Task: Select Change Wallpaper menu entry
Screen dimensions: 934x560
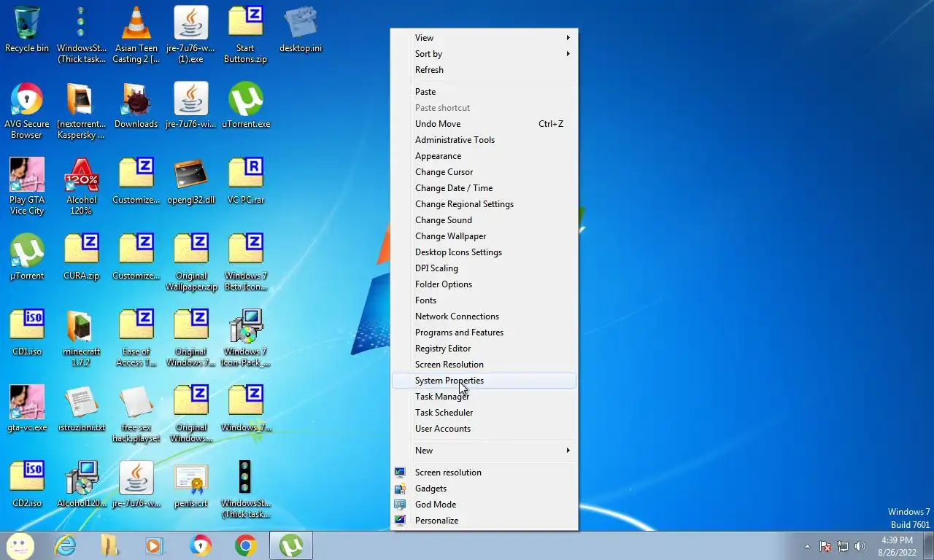Action: point(485,236)
